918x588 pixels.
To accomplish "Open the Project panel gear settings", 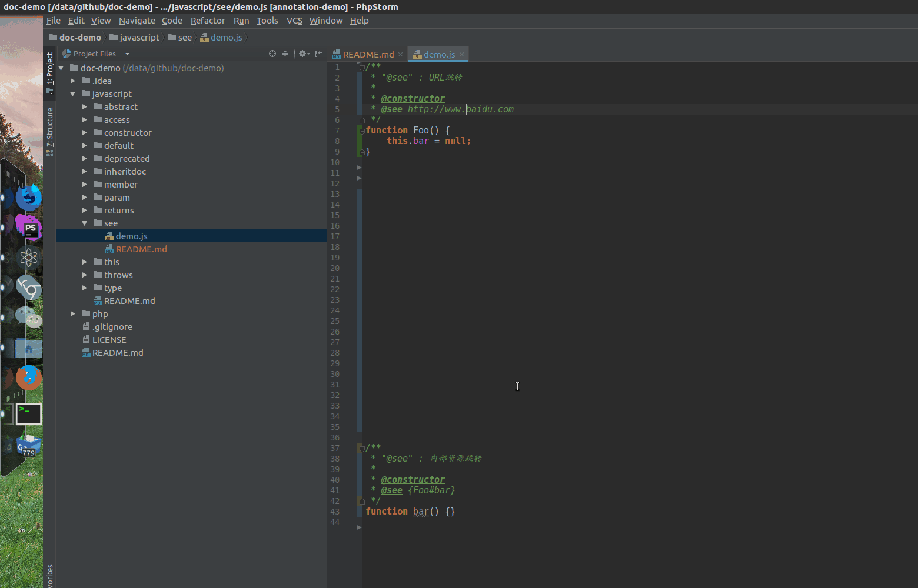I will tap(304, 54).
